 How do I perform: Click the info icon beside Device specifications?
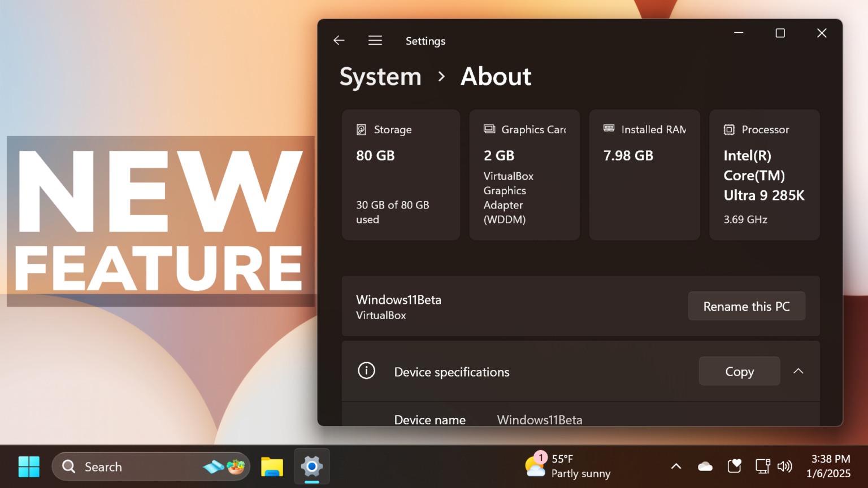366,371
